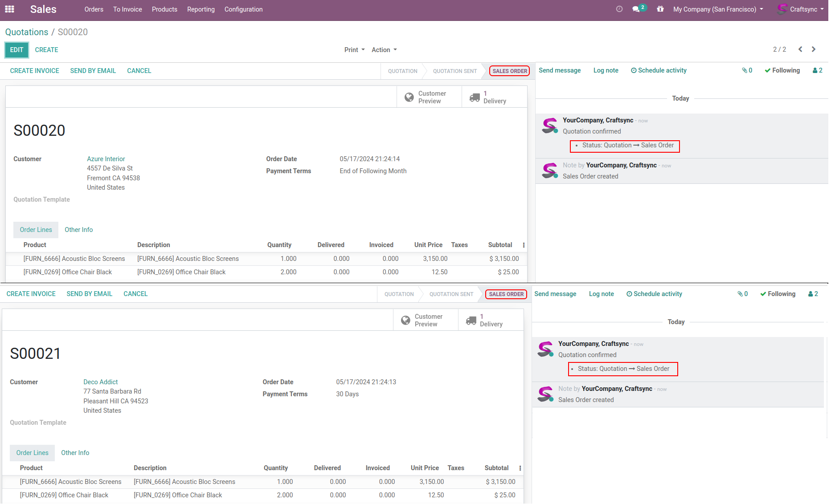Switch to Other Info tab of S00020

coord(78,230)
